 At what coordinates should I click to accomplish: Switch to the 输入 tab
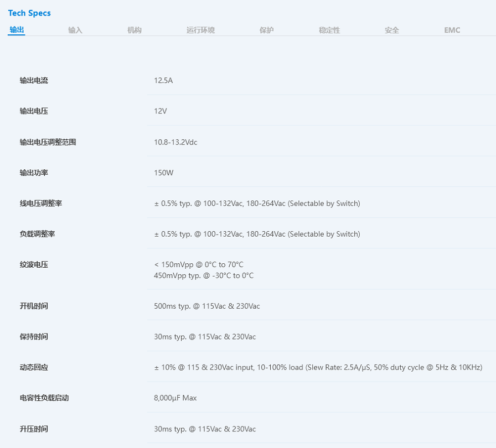click(x=75, y=30)
